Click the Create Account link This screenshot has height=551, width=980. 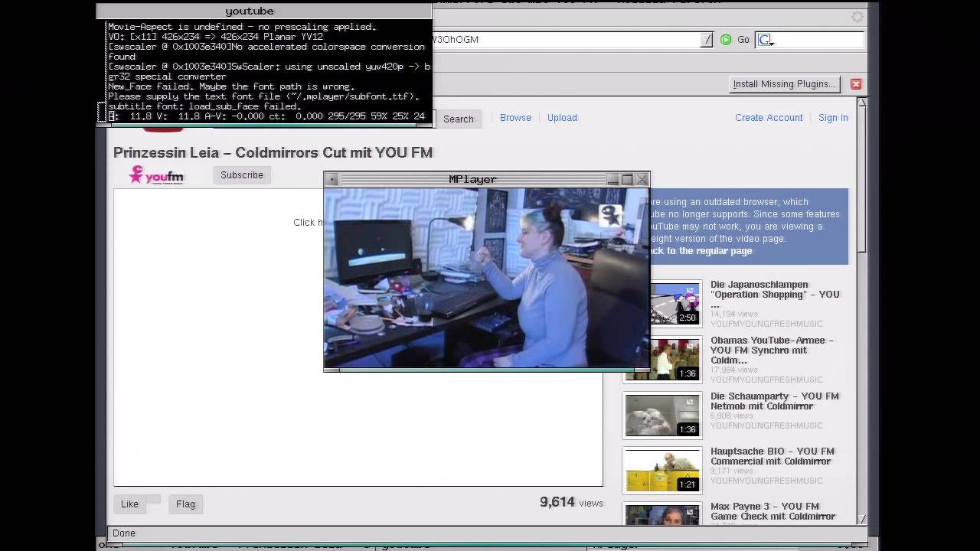point(769,118)
